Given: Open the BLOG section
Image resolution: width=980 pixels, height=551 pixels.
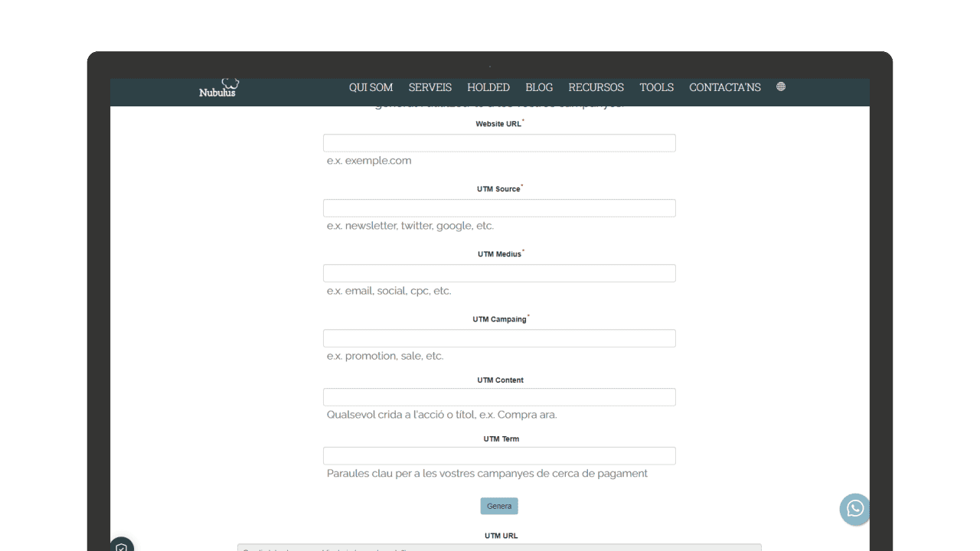Looking at the screenshot, I should click(538, 87).
